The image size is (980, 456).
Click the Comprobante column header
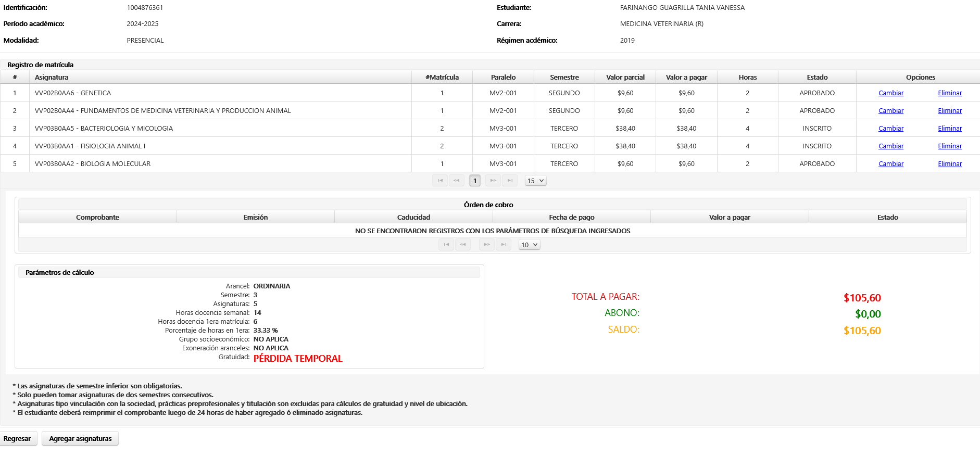[97, 217]
